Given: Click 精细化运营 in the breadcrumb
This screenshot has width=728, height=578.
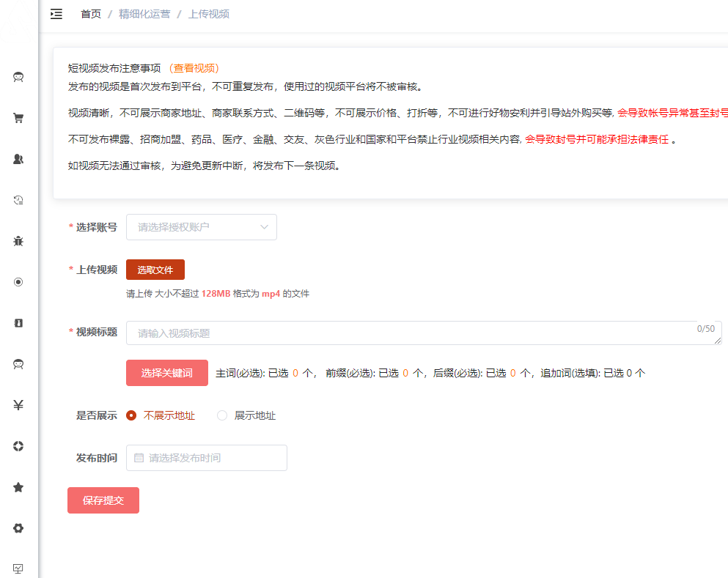Looking at the screenshot, I should (x=144, y=14).
